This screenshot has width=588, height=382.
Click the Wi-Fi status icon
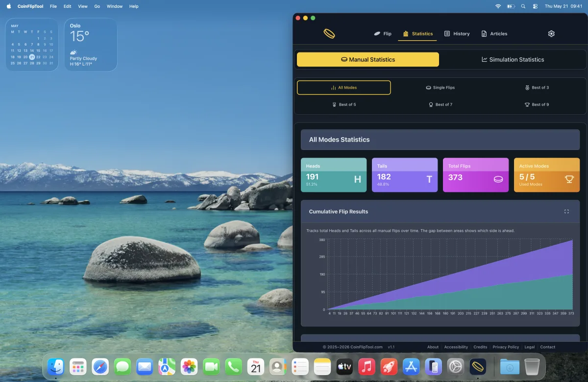click(x=498, y=6)
